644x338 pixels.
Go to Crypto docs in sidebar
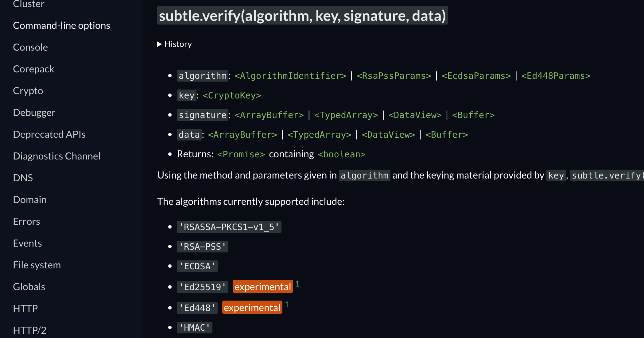(x=28, y=91)
